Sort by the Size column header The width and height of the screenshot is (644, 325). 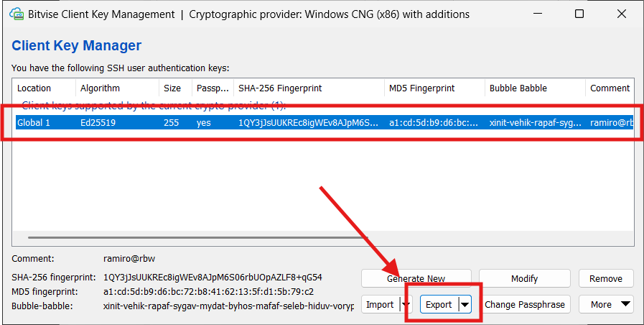pyautogui.click(x=175, y=88)
